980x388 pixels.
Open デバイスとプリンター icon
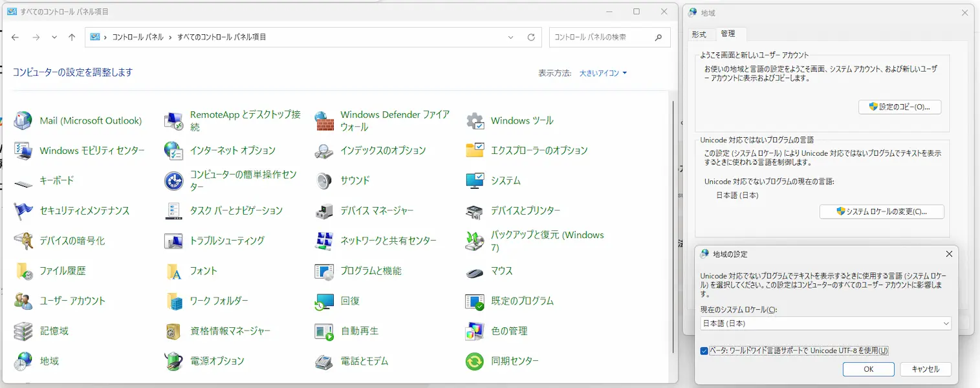(x=475, y=211)
